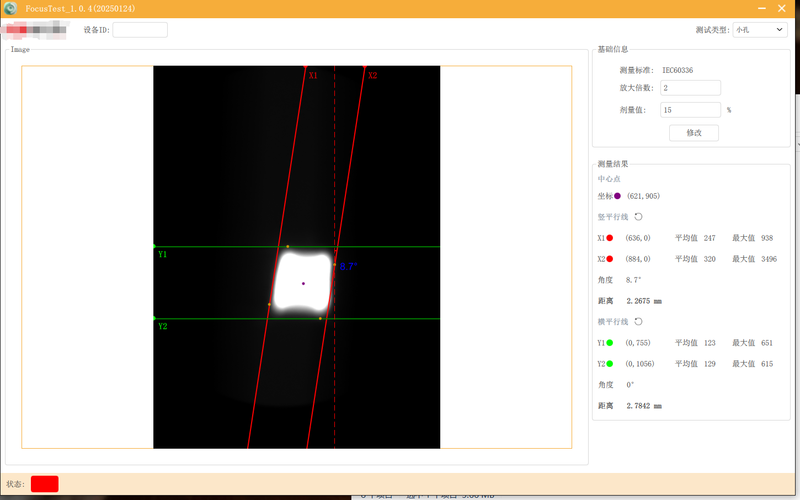Click the 中心点 section heading
The image size is (800, 500).
pyautogui.click(x=609, y=179)
